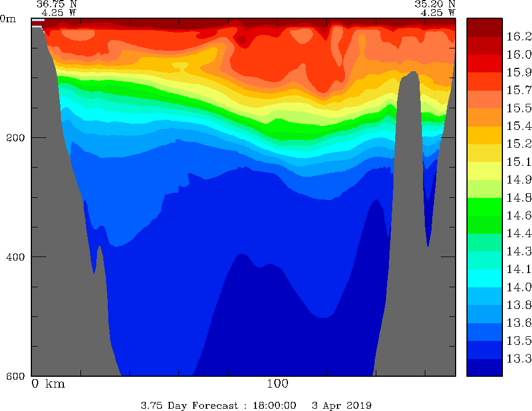Click the 14.9 color bar label

coord(519,180)
